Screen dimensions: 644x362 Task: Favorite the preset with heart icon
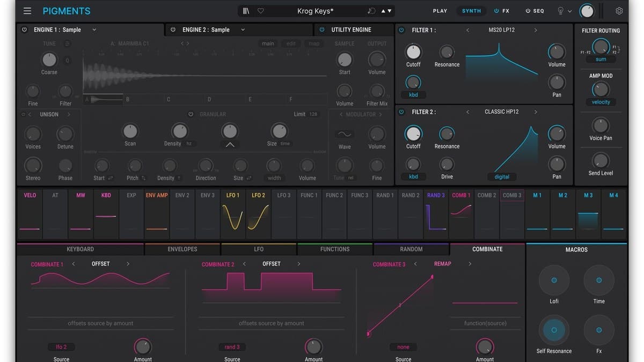[261, 11]
